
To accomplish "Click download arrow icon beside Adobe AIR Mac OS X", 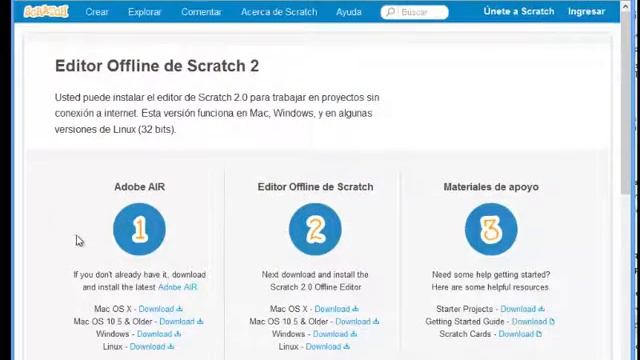I will pyautogui.click(x=179, y=309).
